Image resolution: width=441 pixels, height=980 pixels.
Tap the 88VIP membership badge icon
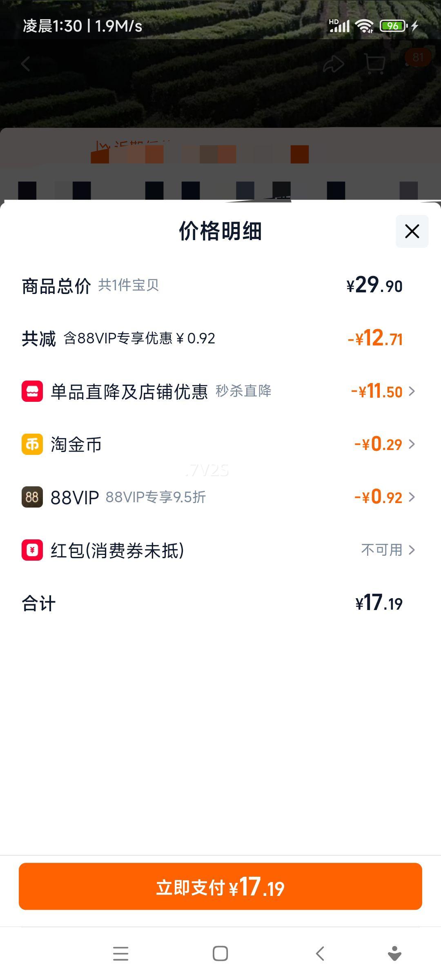coord(32,497)
